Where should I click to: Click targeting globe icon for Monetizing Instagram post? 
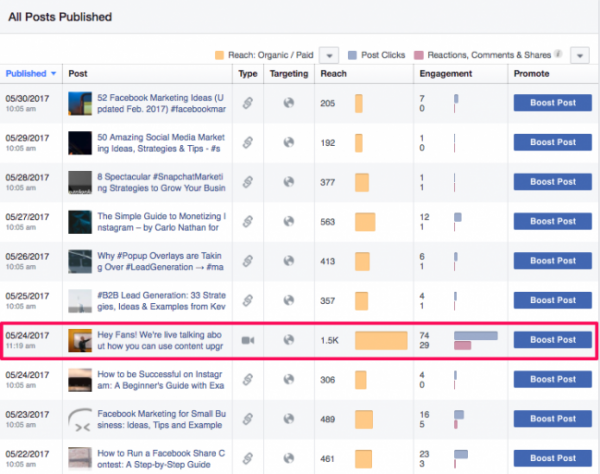click(x=290, y=222)
